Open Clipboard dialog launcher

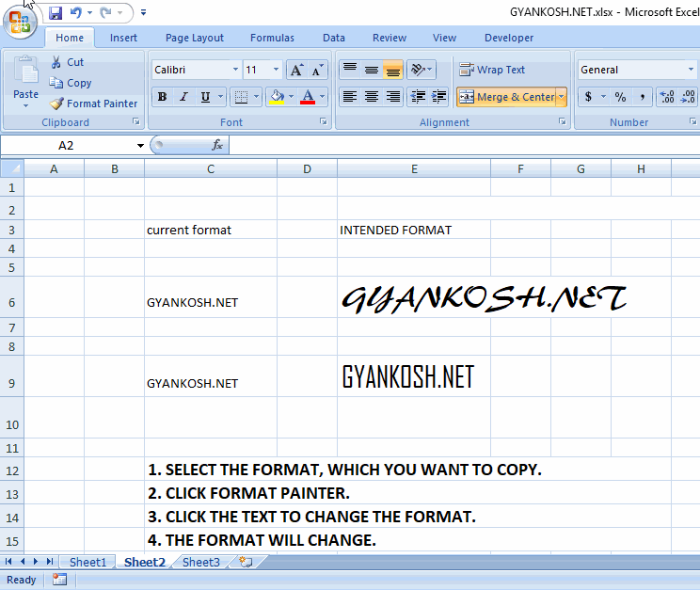point(136,121)
